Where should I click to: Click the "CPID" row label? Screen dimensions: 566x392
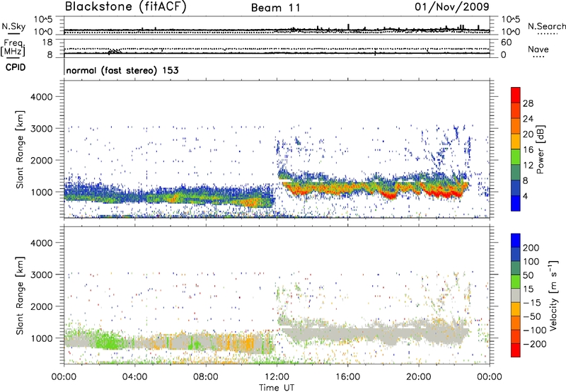click(16, 67)
